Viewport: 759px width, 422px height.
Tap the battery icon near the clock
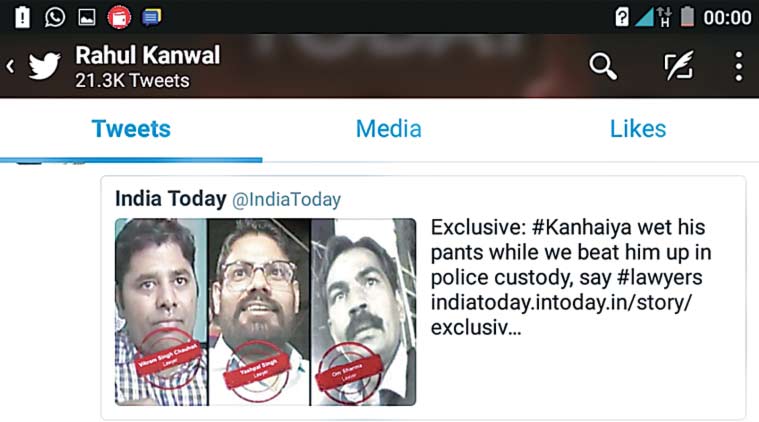pyautogui.click(x=687, y=17)
